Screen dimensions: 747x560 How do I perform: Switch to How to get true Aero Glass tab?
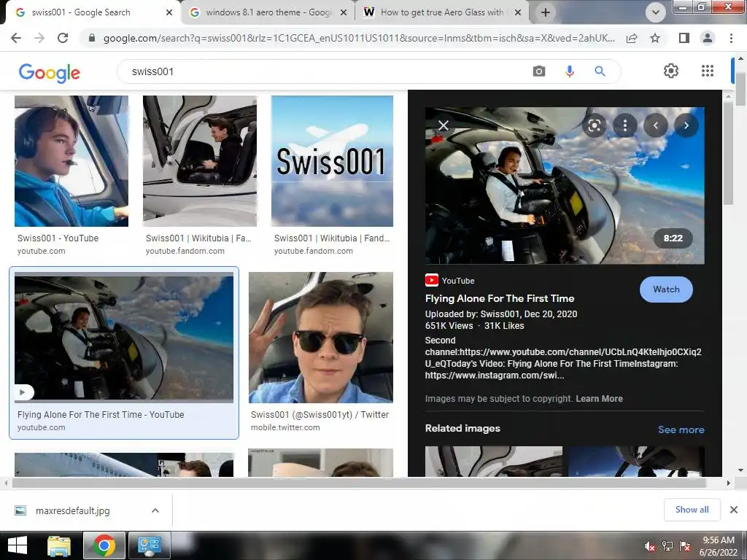coord(441,12)
